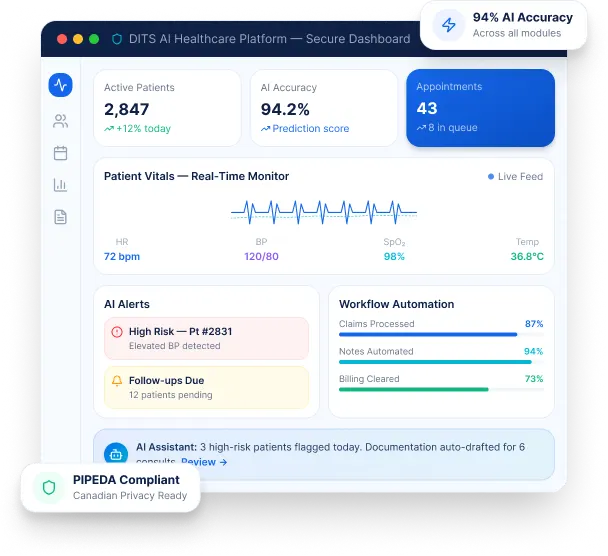Image resolution: width=608 pixels, height=556 pixels.
Task: Click the Prediction score text
Action: pyautogui.click(x=311, y=129)
